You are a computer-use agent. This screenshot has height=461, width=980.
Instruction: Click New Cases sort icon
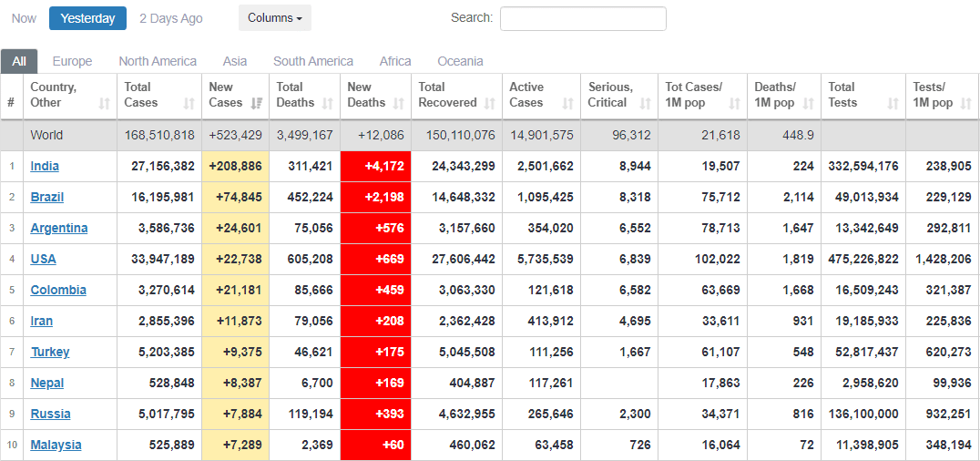pyautogui.click(x=257, y=104)
